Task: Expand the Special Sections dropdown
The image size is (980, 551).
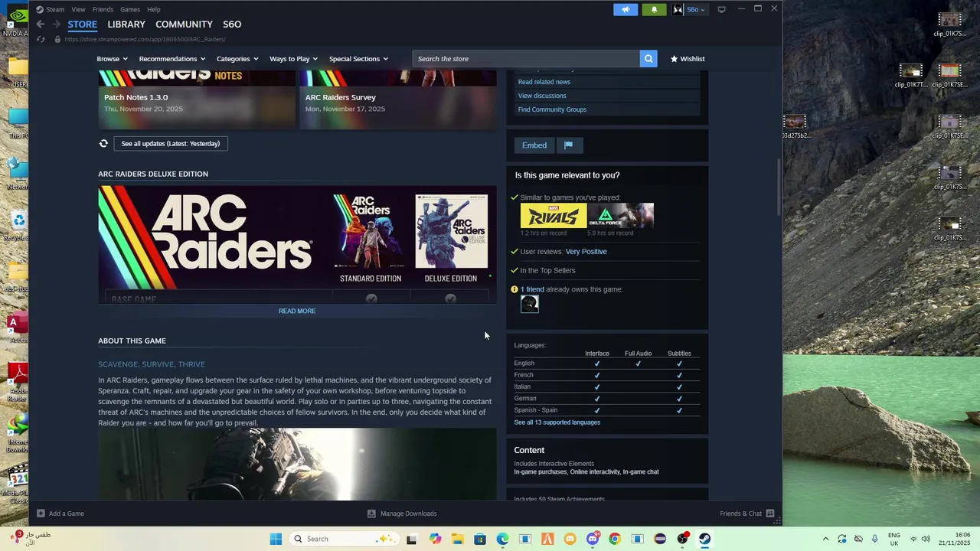Action: [x=358, y=59]
